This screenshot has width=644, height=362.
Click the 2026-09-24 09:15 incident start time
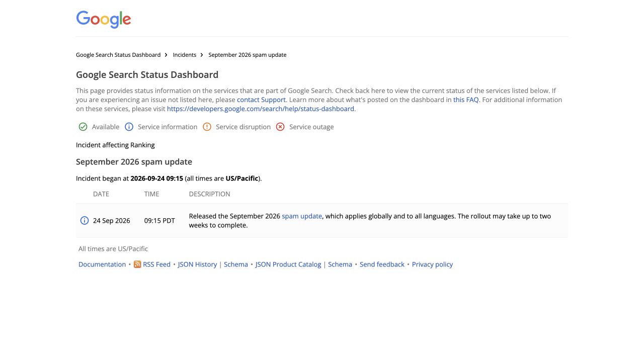[156, 178]
